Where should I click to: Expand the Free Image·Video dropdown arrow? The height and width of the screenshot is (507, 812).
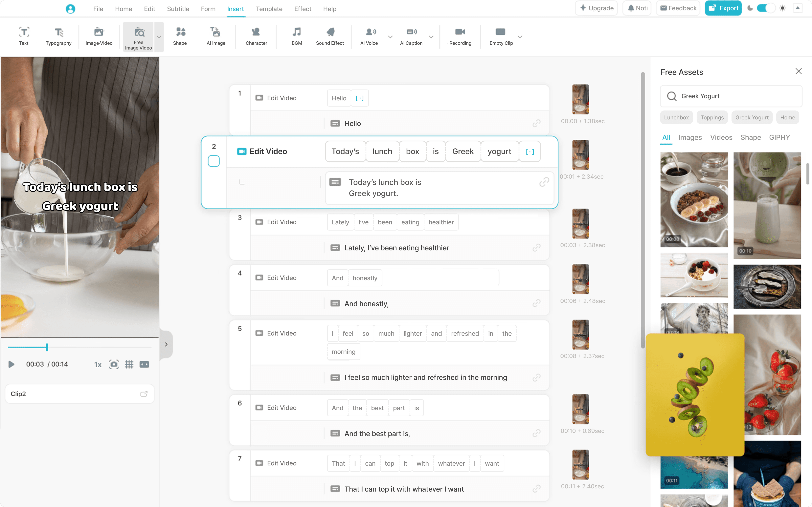point(159,37)
